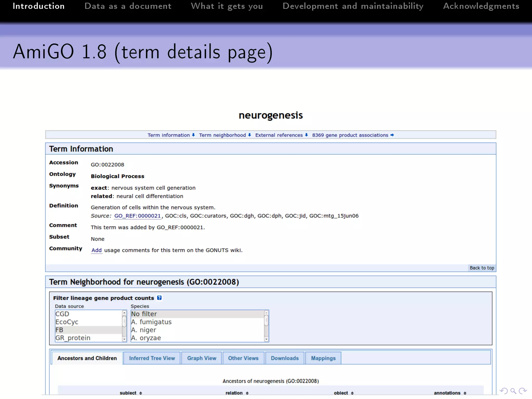Select GR_protein in Data source list

[x=88, y=338]
